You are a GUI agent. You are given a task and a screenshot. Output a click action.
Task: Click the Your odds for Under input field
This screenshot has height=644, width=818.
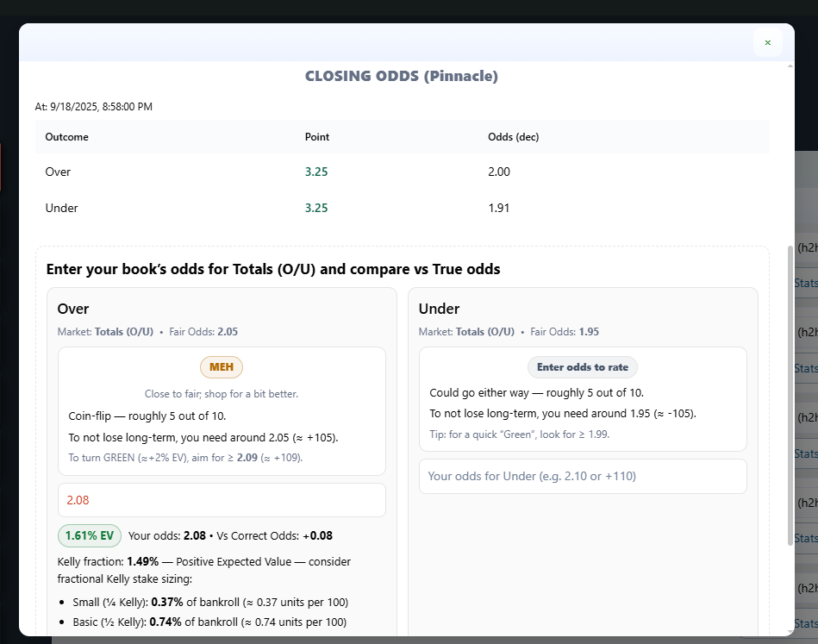pyautogui.click(x=583, y=476)
